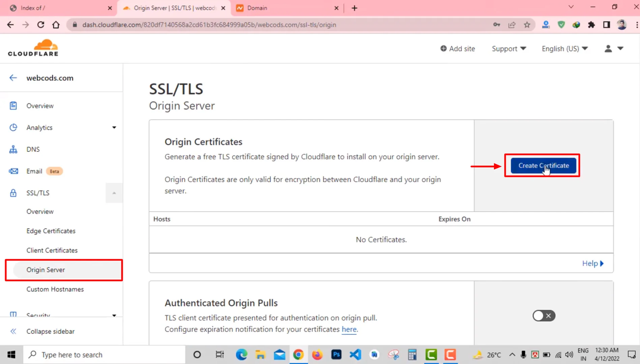Expand the Analytics sidebar section
Viewport: 640px width, 364px height.
(x=114, y=127)
